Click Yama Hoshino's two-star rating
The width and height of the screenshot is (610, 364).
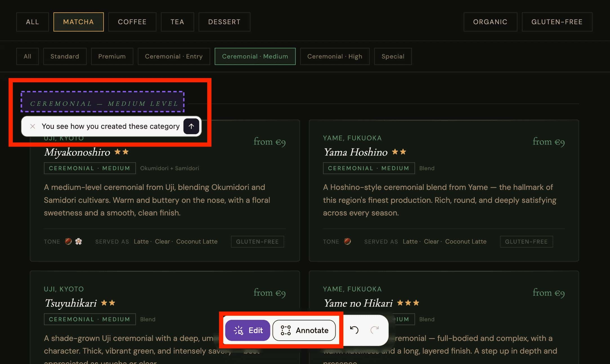(x=399, y=152)
